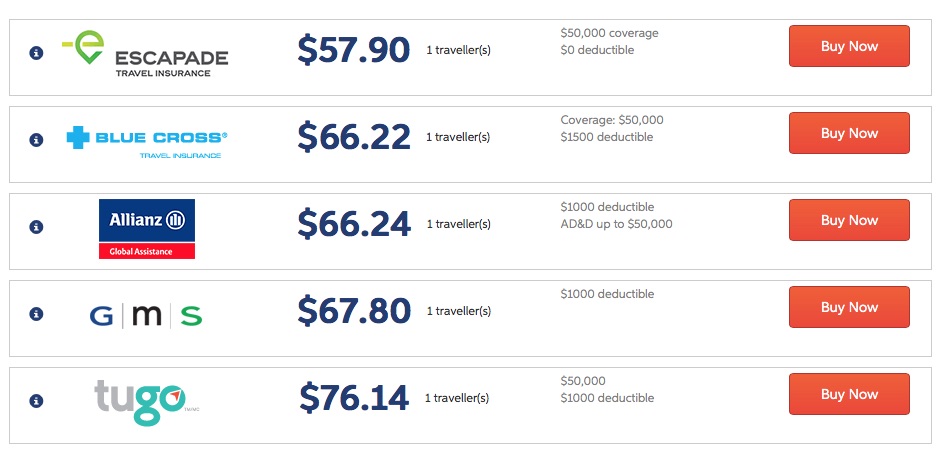
Task: Buy the Escapade plan at $57.90
Action: [849, 46]
